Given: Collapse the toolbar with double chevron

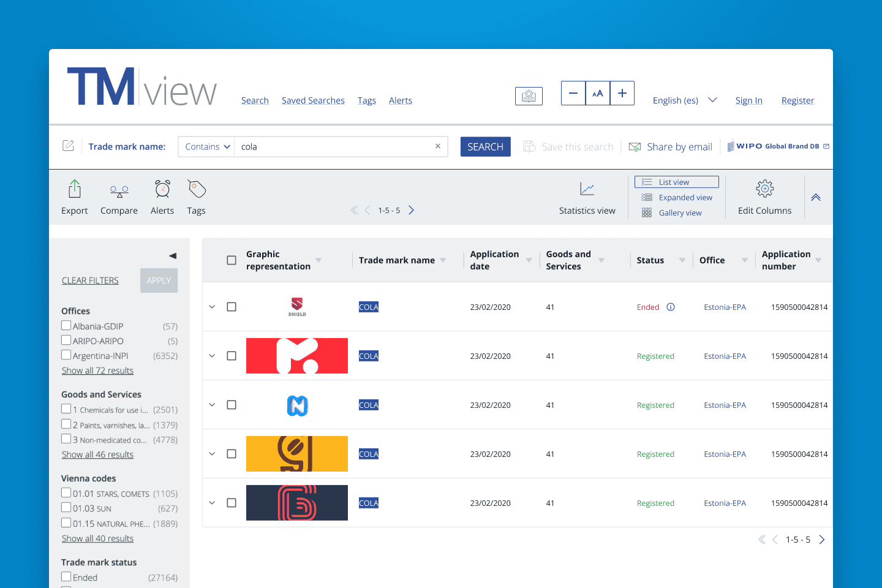Looking at the screenshot, I should pyautogui.click(x=816, y=198).
